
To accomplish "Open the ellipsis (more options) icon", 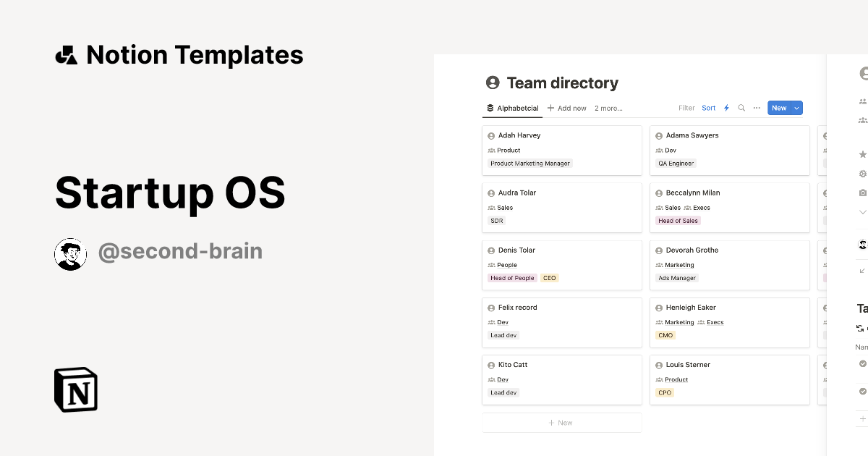I will click(x=757, y=107).
